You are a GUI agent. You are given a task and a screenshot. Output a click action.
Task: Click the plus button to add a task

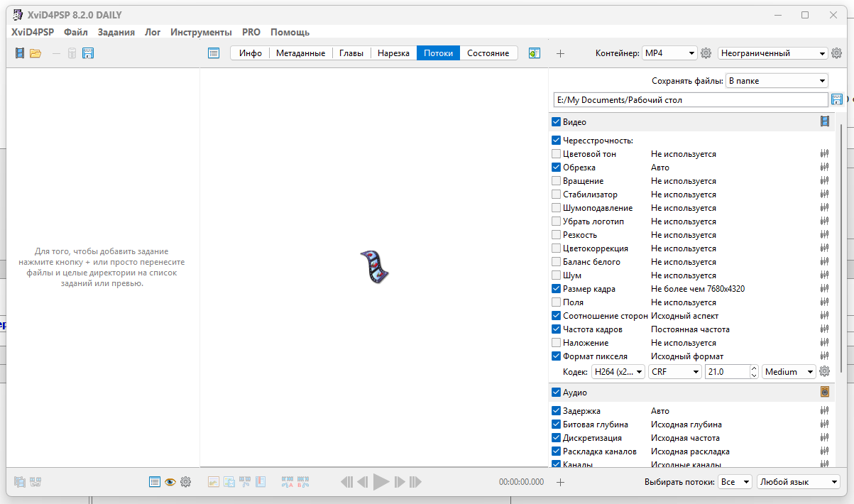point(560,53)
